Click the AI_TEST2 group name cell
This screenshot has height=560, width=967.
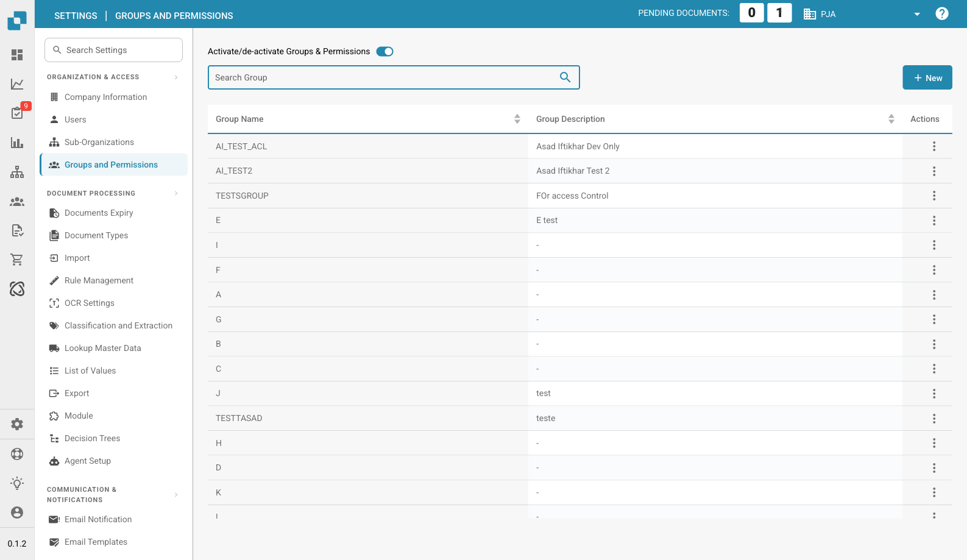tap(368, 171)
